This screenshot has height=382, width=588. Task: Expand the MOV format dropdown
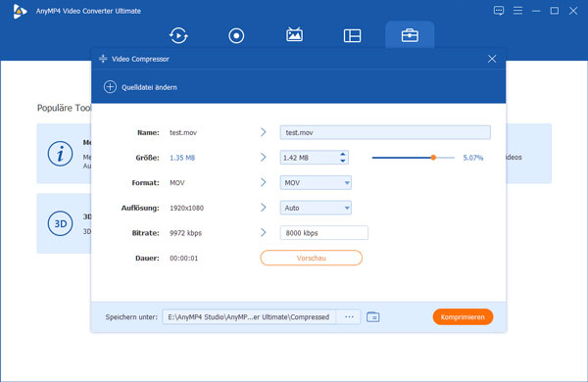pyautogui.click(x=316, y=182)
